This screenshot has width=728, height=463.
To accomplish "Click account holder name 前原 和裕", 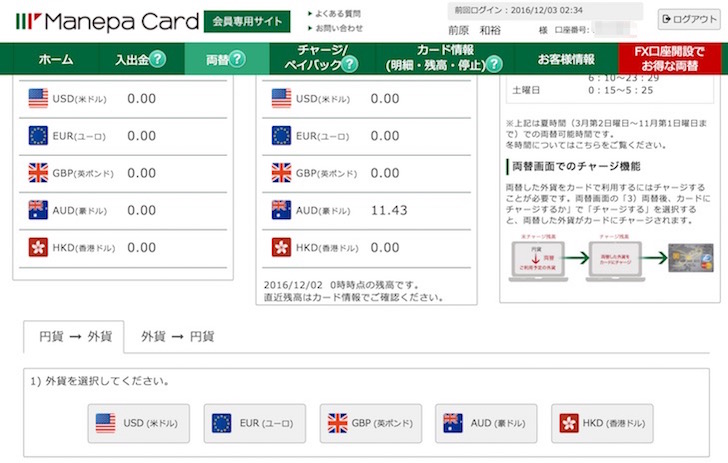I will [474, 31].
